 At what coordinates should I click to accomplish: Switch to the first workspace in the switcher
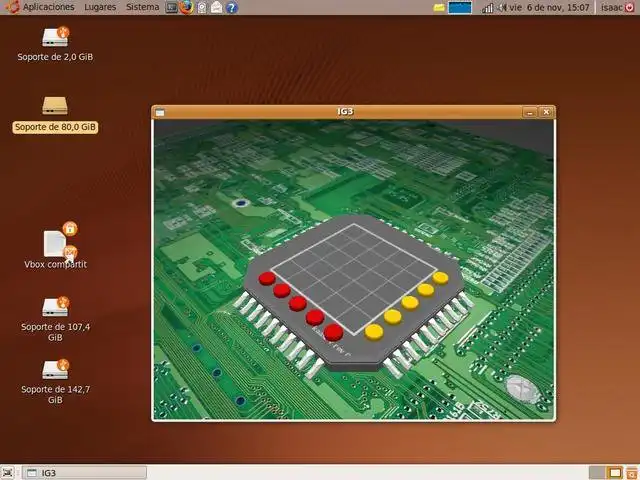pos(597,473)
